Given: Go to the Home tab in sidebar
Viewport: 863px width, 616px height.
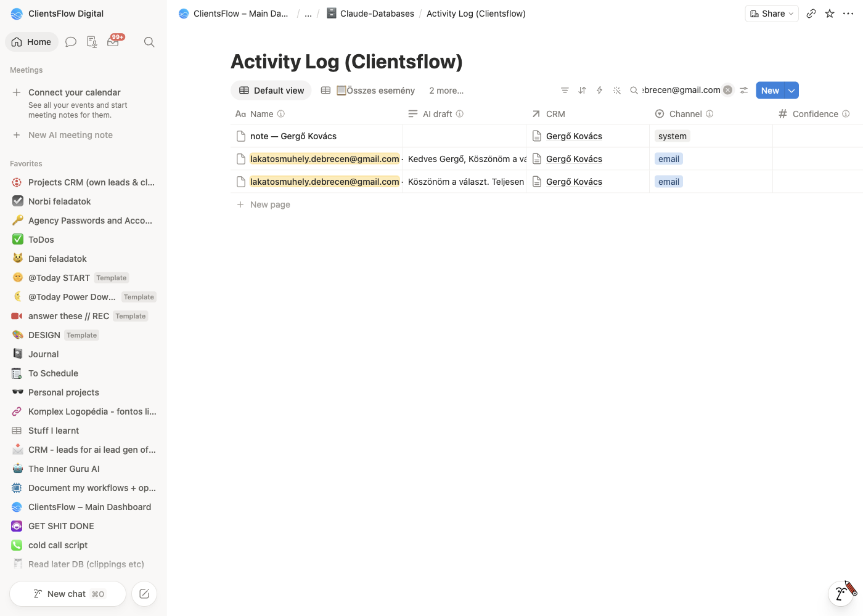Looking at the screenshot, I should (x=31, y=42).
